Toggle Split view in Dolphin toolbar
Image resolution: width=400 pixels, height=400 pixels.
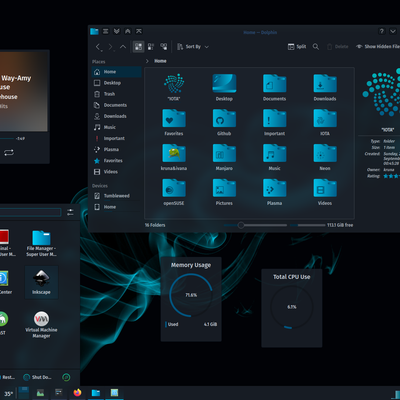297,47
